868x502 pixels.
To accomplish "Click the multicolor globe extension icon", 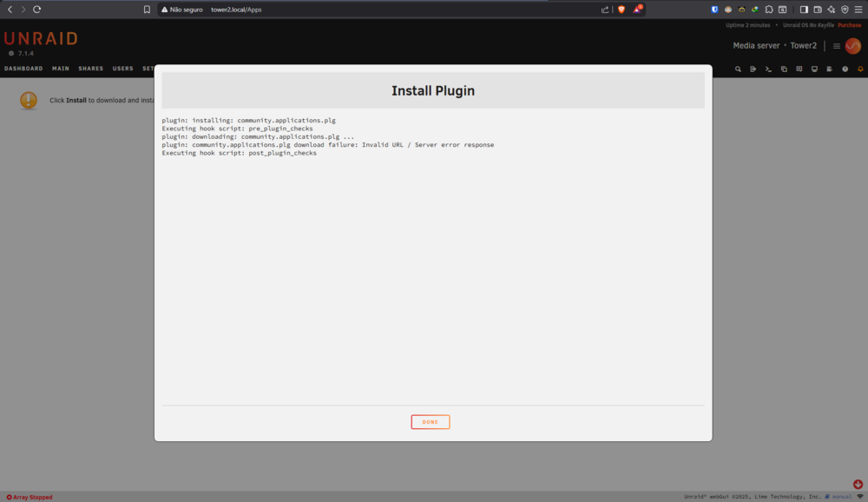I will click(755, 10).
